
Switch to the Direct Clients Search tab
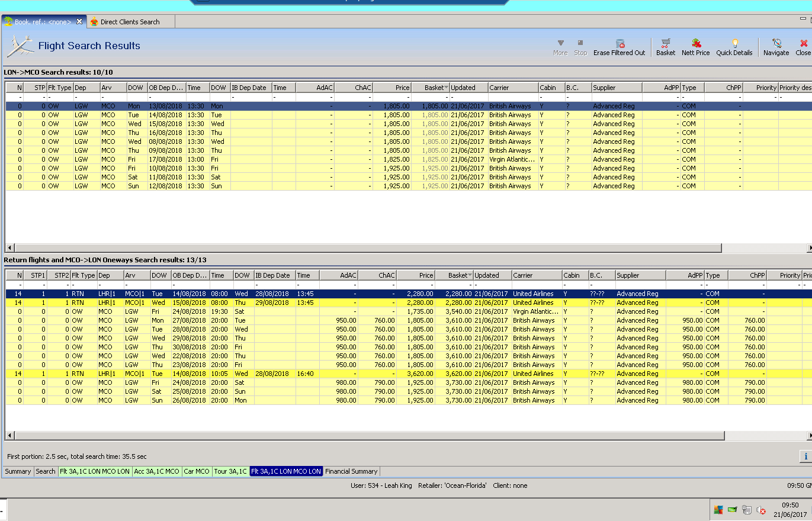point(130,22)
